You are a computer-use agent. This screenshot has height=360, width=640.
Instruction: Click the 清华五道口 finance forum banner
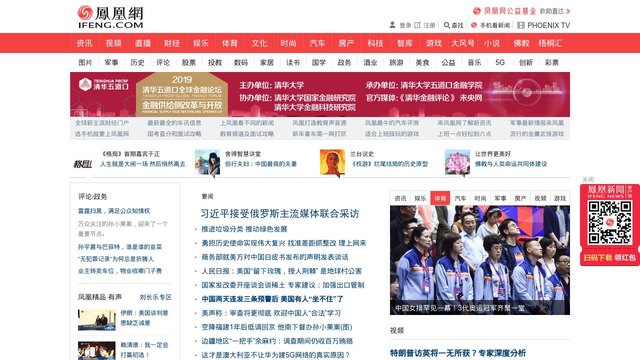tap(320, 95)
